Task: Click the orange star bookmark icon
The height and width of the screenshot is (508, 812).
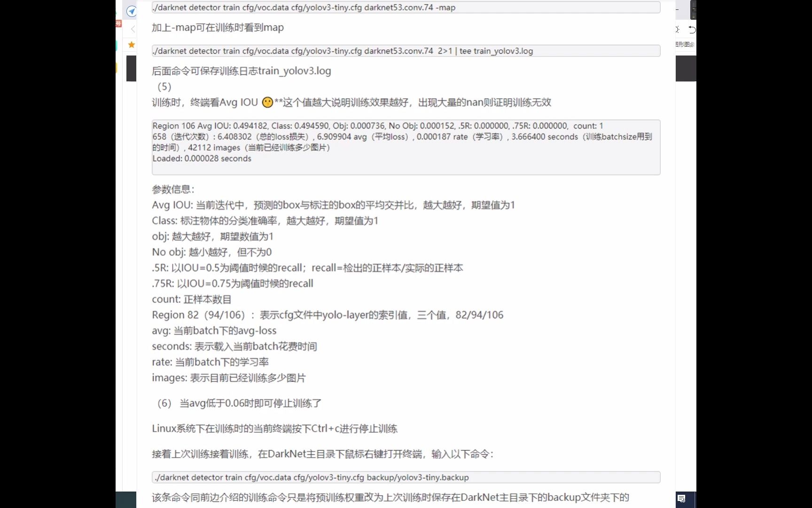Action: coord(132,45)
